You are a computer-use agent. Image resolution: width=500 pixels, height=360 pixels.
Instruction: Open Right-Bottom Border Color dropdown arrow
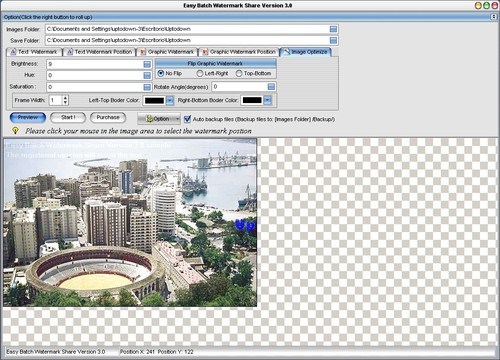267,100
